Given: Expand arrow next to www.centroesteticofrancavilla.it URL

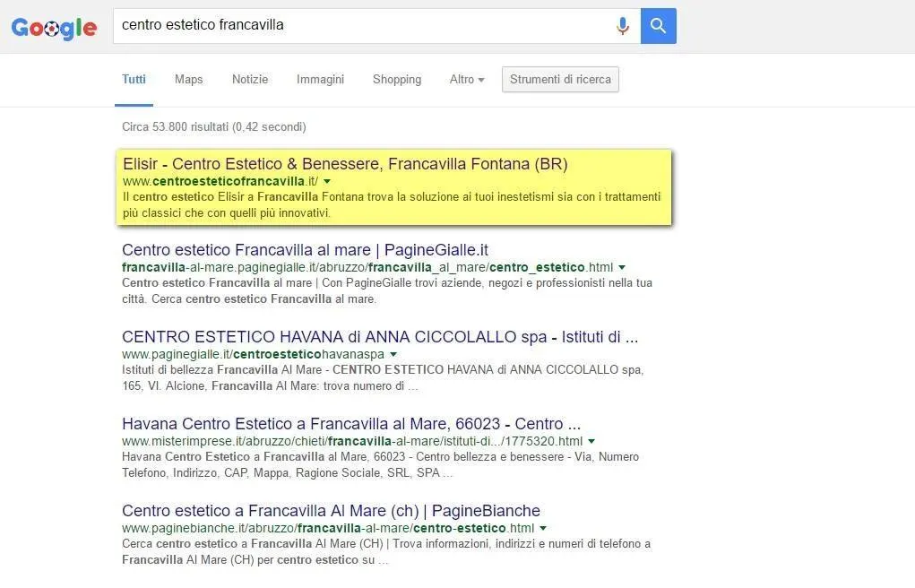Looking at the screenshot, I should [327, 182].
